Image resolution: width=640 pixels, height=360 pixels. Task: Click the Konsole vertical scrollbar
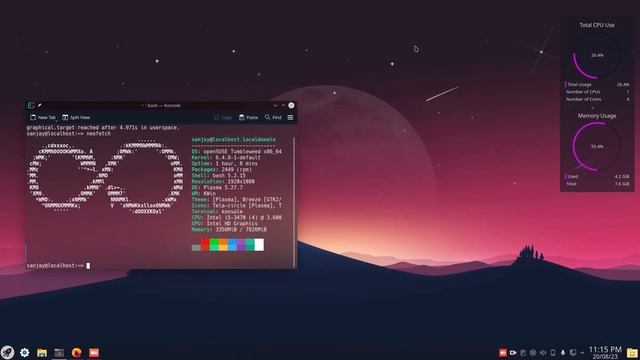[294, 202]
